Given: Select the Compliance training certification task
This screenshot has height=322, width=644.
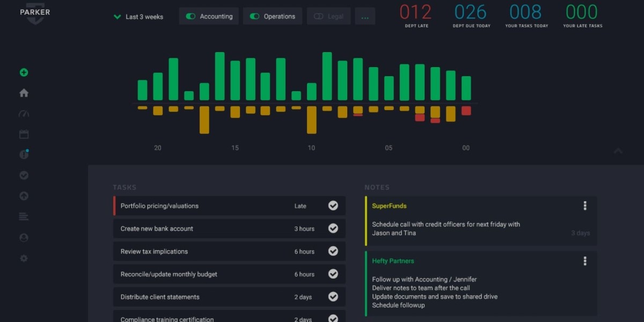Looking at the screenshot, I should pyautogui.click(x=229, y=316).
